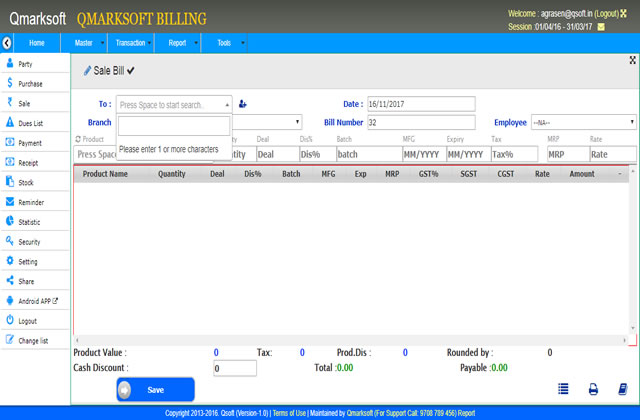Screen dimensions: 640x420
Task: Open the Transaction menu
Action: (x=131, y=43)
